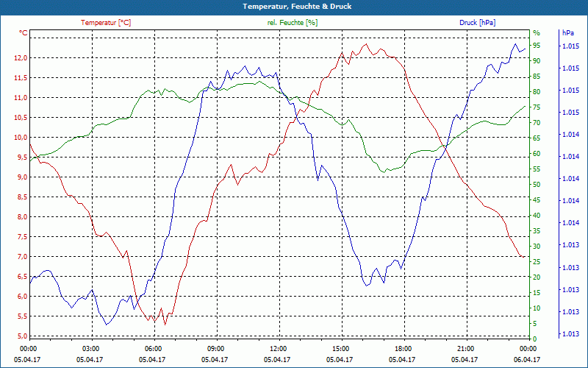Viewport: 588px width, 368px height.
Task: Click the '7,5' temperature axis tick
Action: 22,237
